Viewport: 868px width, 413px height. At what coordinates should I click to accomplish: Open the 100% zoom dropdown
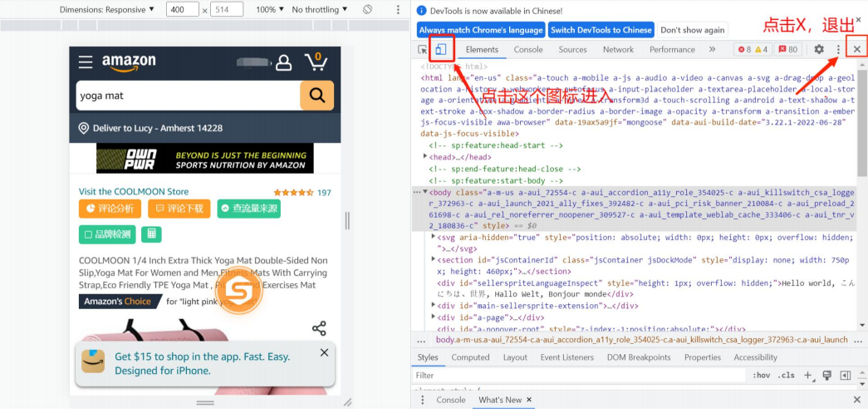[270, 9]
